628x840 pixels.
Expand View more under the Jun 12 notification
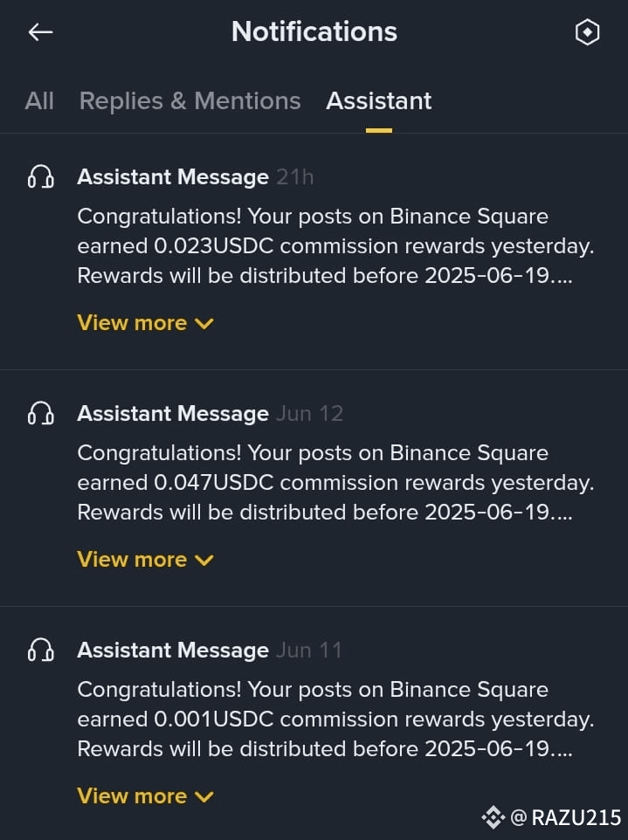[x=145, y=559]
